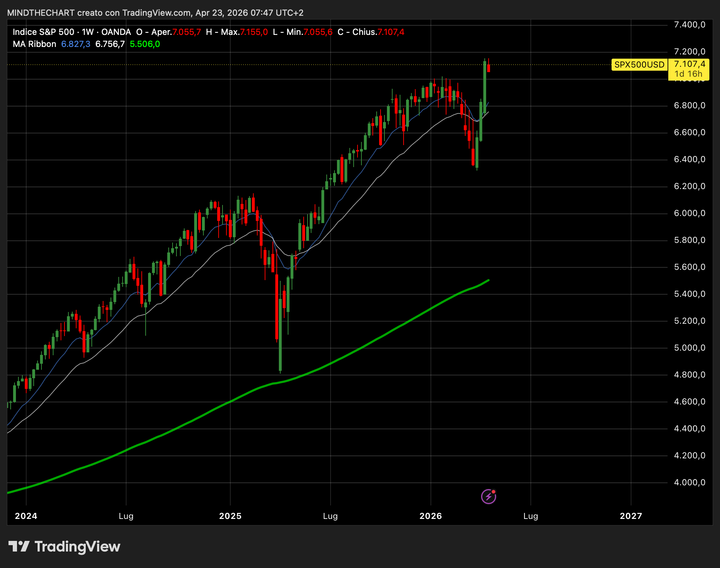The width and height of the screenshot is (720, 568).
Task: Click the purple lightning event icon
Action: [x=489, y=496]
